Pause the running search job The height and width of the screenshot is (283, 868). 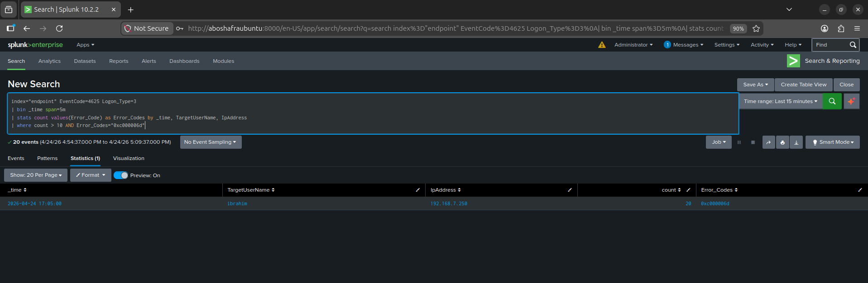coord(739,142)
